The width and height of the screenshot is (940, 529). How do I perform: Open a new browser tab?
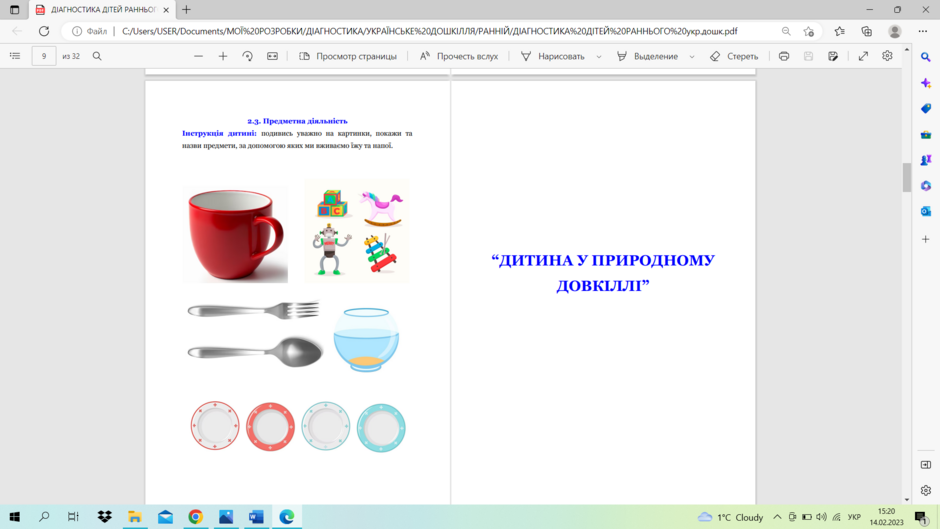coord(186,10)
